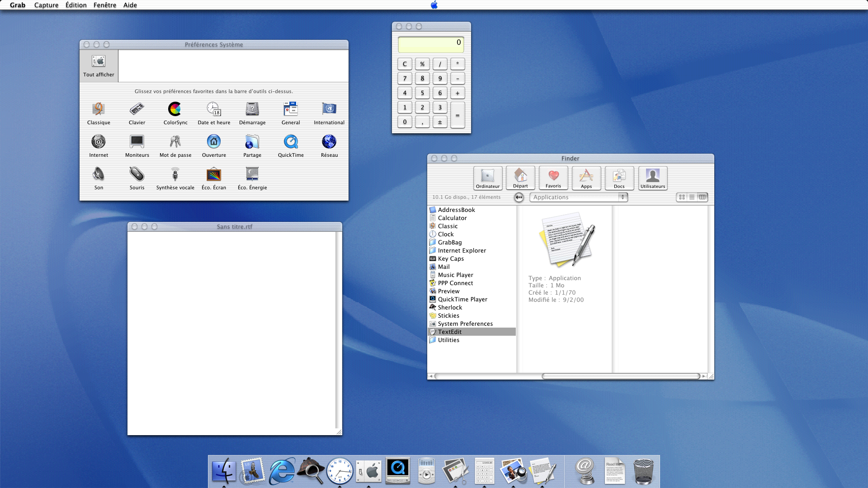Open the Fenêtre menu
This screenshot has height=488, width=868.
click(x=105, y=5)
